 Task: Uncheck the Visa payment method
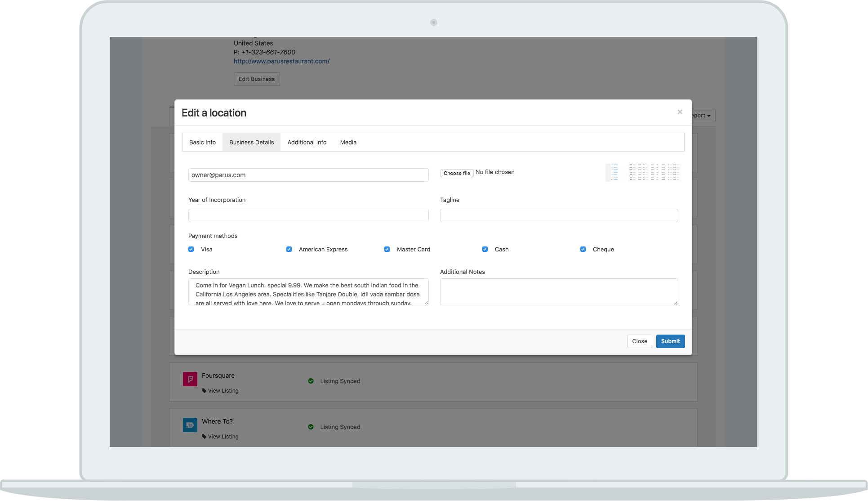tap(191, 249)
